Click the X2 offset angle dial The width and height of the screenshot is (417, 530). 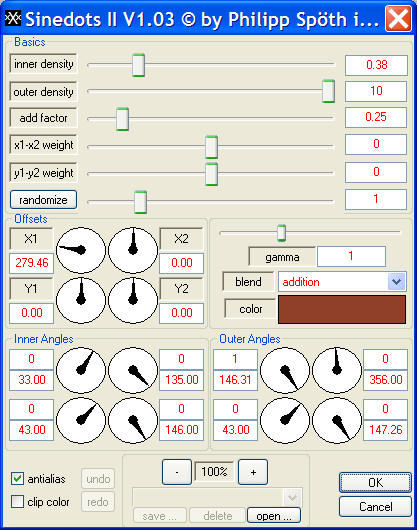pyautogui.click(x=133, y=250)
